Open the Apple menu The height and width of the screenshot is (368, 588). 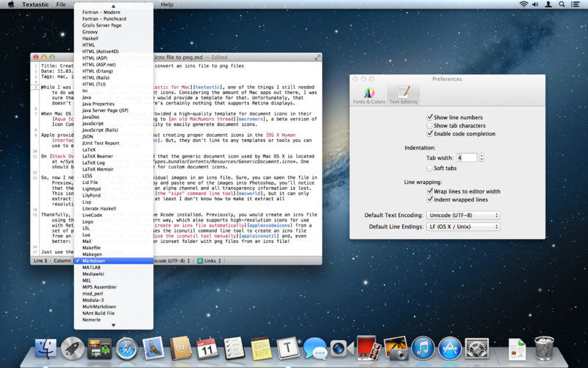[11, 4]
